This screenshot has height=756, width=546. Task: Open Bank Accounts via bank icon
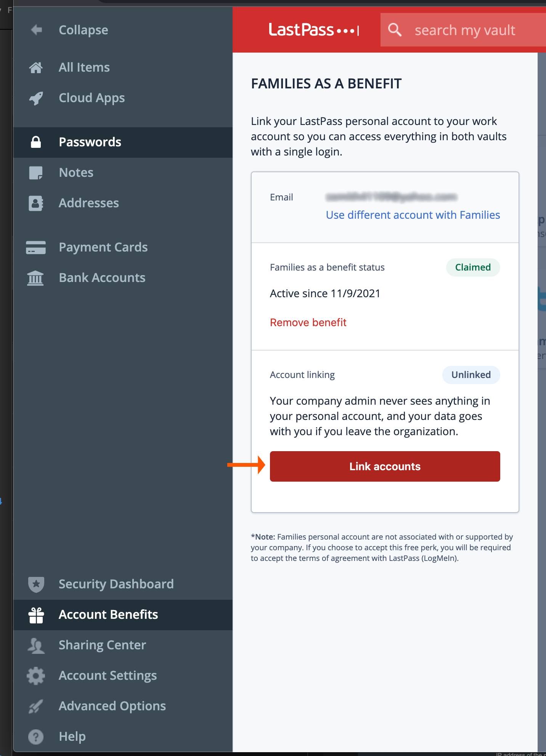pyautogui.click(x=36, y=279)
